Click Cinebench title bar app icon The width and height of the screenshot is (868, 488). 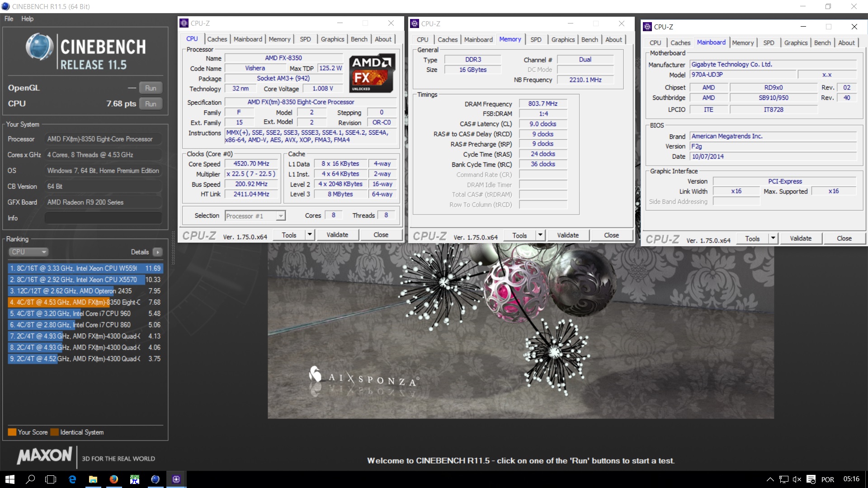point(5,6)
